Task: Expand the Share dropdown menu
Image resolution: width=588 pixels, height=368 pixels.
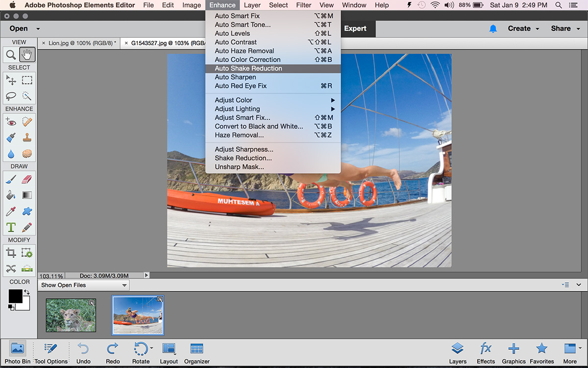Action: [564, 28]
